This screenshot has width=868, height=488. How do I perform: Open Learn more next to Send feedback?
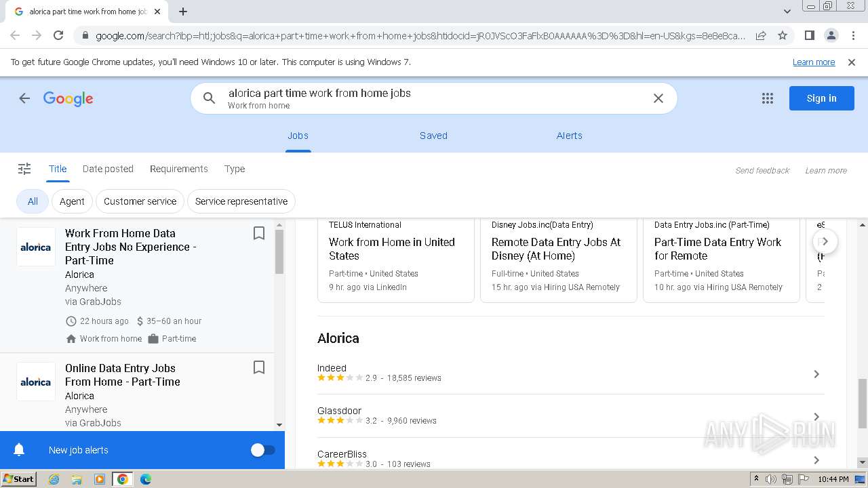click(x=826, y=171)
